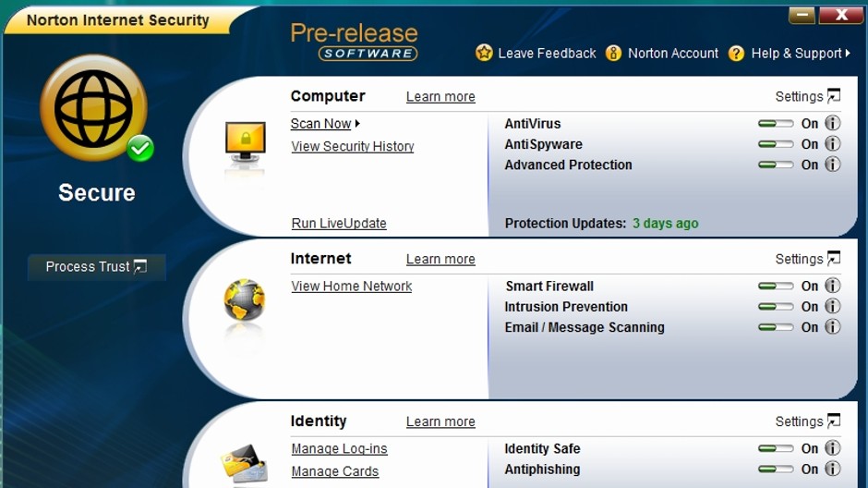Toggle AntiSpyware switch
Screen dimensions: 868x488
pos(776,144)
